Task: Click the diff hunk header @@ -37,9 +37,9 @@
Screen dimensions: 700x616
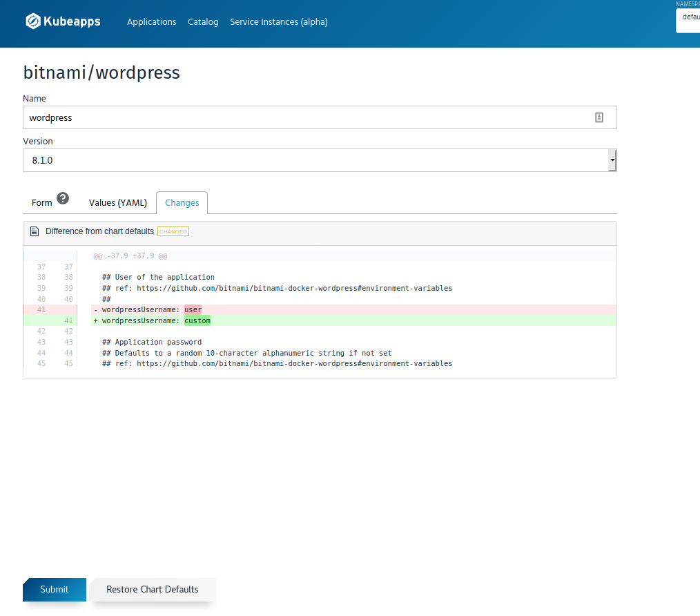Action: pyautogui.click(x=130, y=256)
